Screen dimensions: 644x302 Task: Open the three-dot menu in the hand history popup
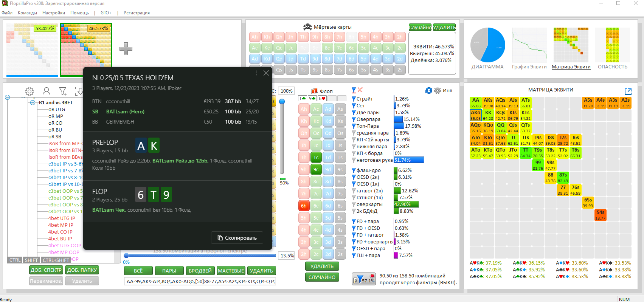coord(256,73)
